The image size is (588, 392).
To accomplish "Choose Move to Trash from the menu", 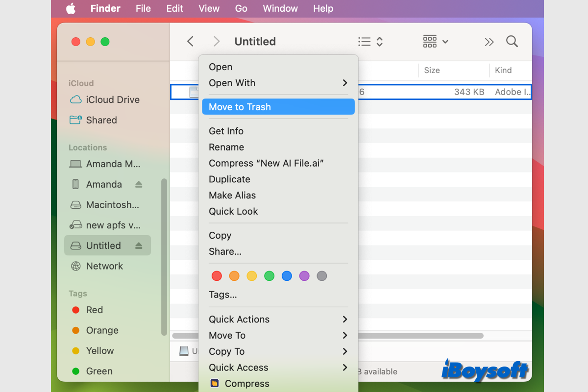I will tap(240, 107).
